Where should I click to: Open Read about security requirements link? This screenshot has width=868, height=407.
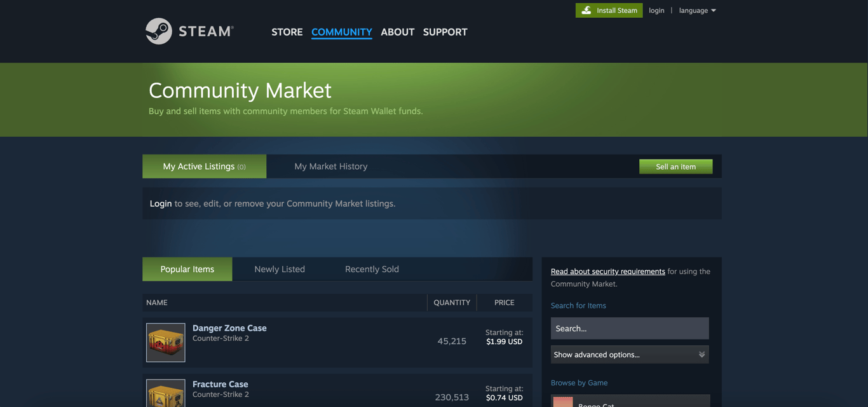608,272
